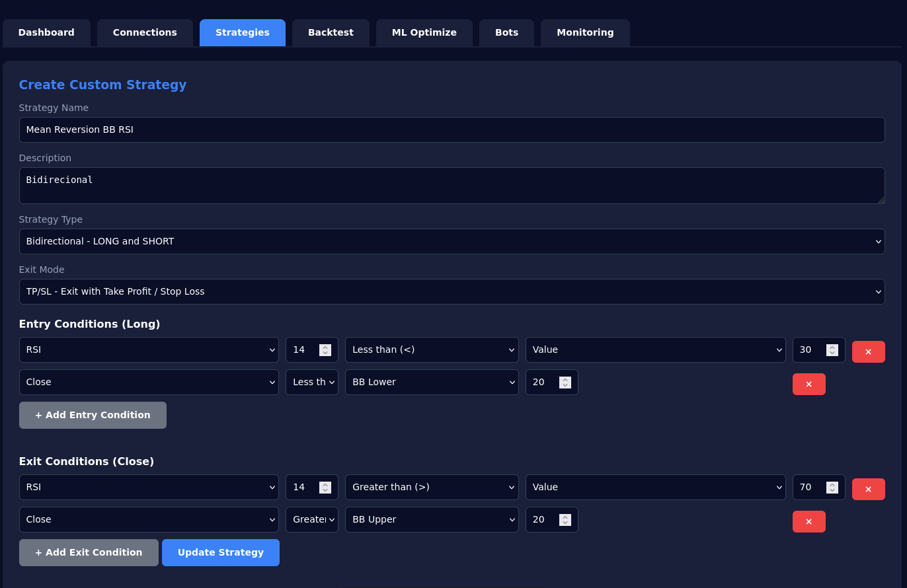The width and height of the screenshot is (907, 588).
Task: Adjust the entry RSI value 30 stepper
Action: 832,350
